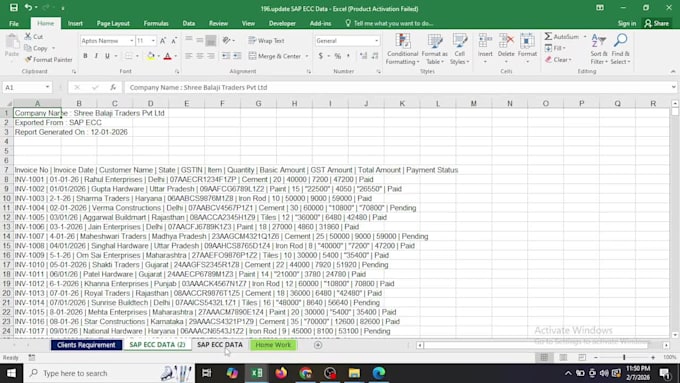Decrease font size with the smaller A

pyautogui.click(x=174, y=41)
